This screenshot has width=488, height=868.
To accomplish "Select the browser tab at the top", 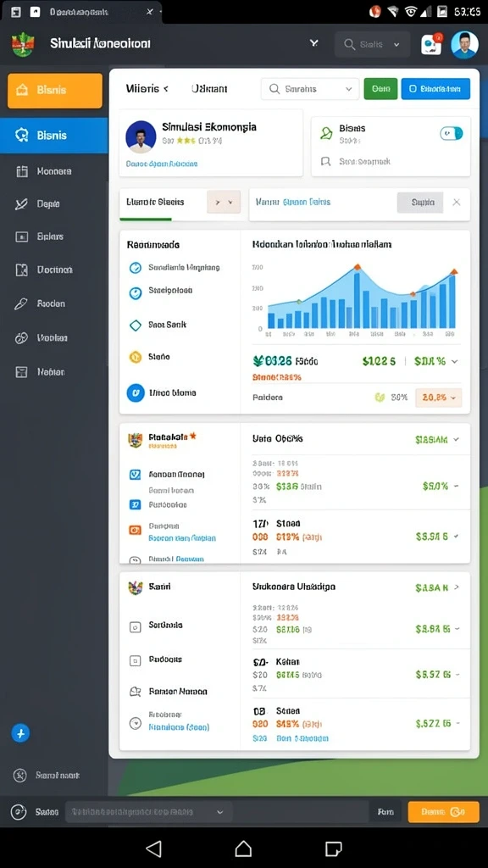I will [x=81, y=12].
